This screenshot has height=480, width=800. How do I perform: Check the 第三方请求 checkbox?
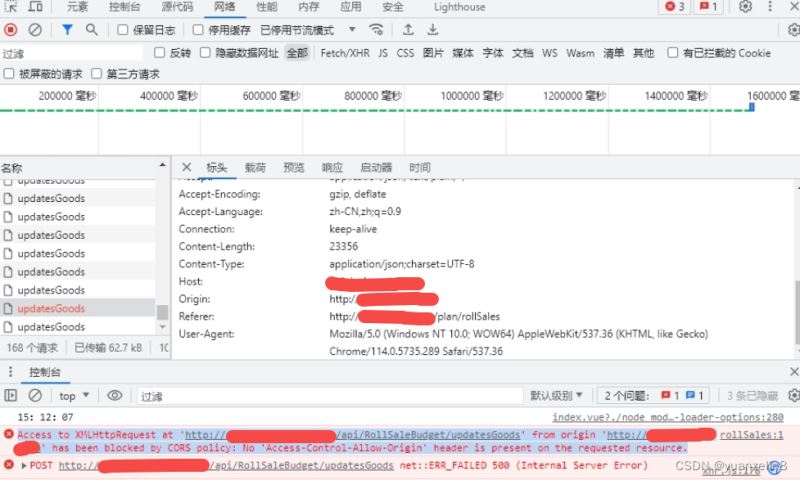point(96,74)
